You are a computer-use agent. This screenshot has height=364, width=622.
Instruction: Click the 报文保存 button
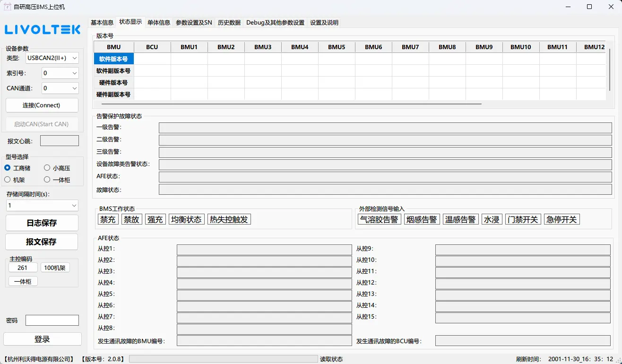click(42, 242)
